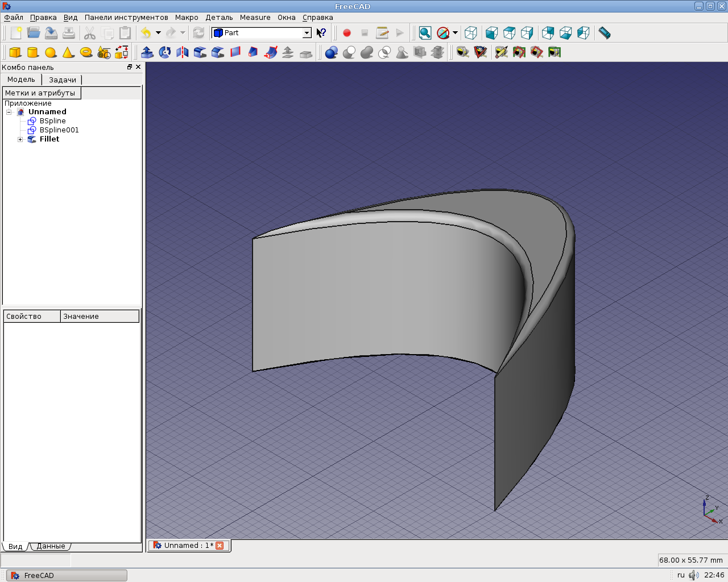
Task: Select the Revolve tool
Action: coord(165,52)
